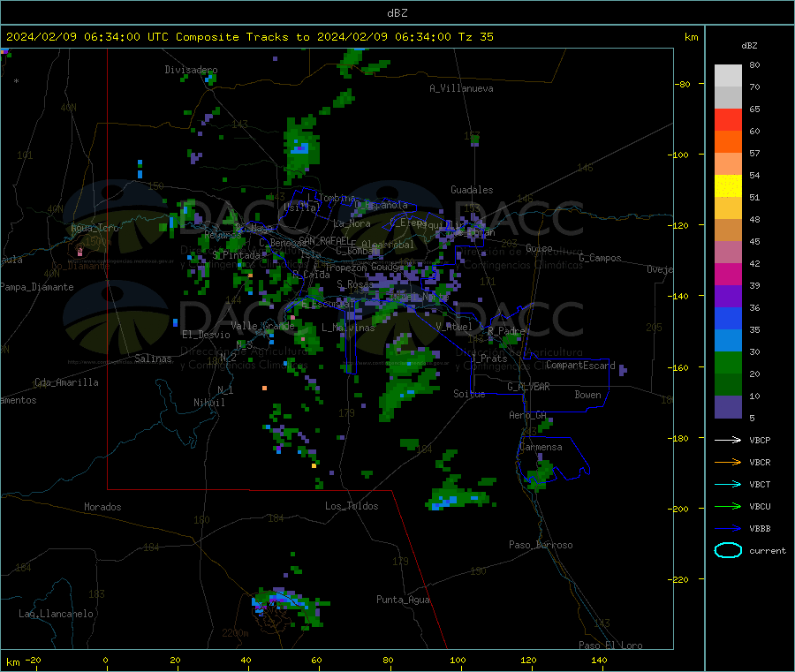795x672 pixels.
Task: Click the cyan 'current' ellipse legend icon
Action: 728,550
